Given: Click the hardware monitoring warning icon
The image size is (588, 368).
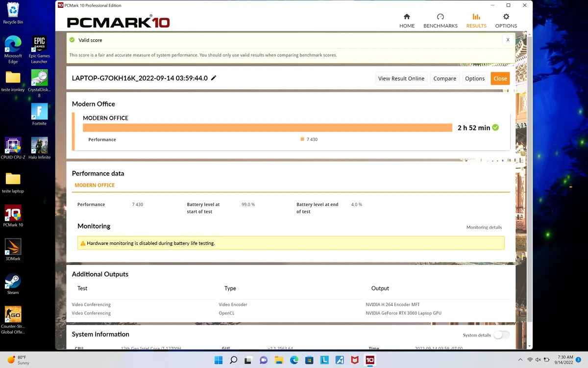Looking at the screenshot, I should [83, 243].
